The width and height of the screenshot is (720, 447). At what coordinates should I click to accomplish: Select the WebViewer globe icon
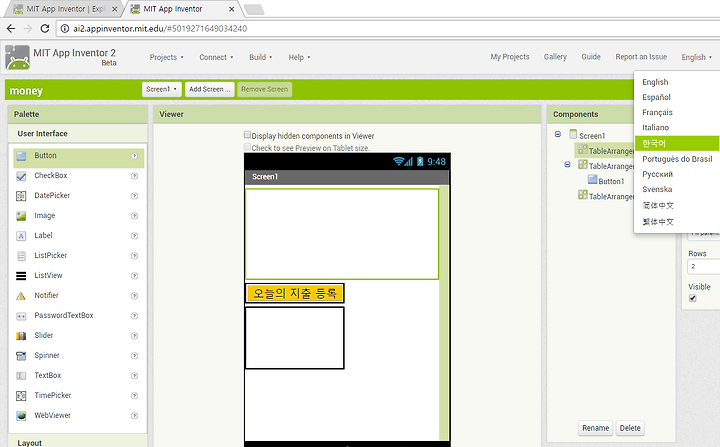(x=21, y=416)
